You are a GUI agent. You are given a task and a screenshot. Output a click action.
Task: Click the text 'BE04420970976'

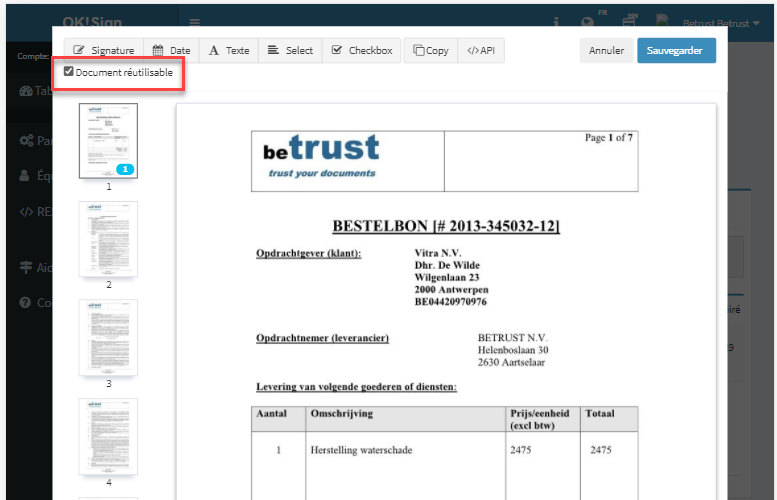(x=450, y=302)
